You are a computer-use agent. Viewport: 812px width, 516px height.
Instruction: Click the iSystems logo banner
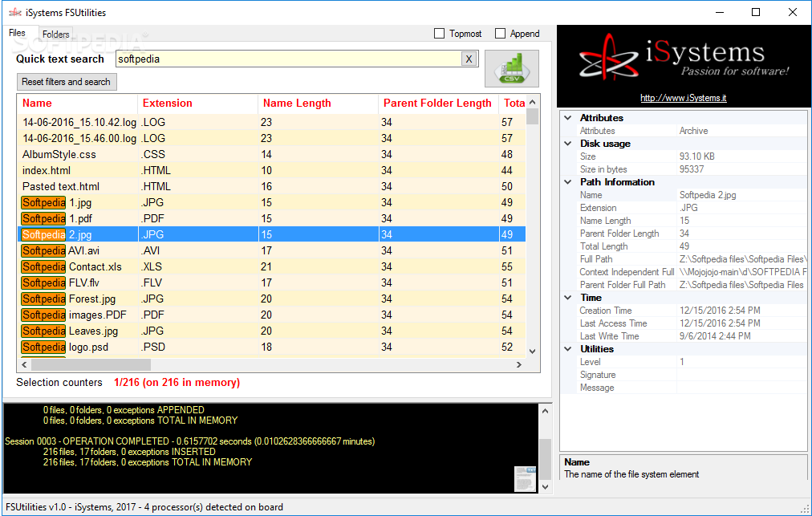684,67
